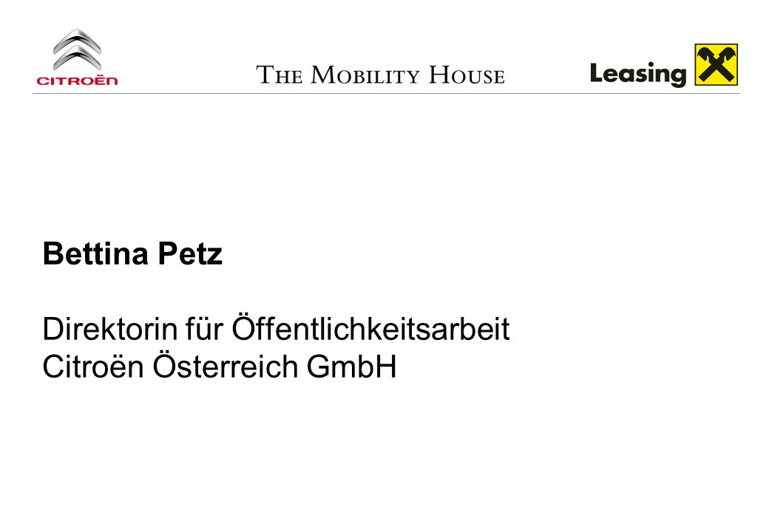Screen dimensions: 769x532
Task: Select the surname Petz
Action: pyautogui.click(x=190, y=253)
